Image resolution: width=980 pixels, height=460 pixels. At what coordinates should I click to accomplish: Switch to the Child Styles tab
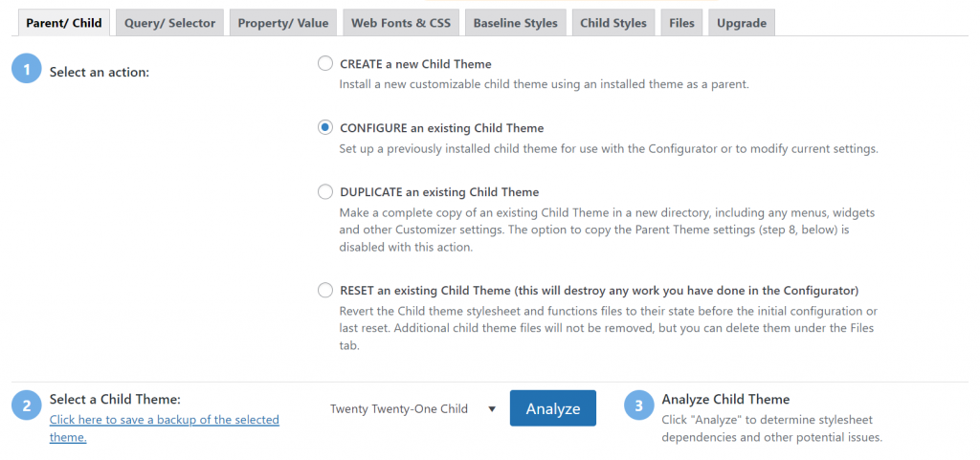612,23
